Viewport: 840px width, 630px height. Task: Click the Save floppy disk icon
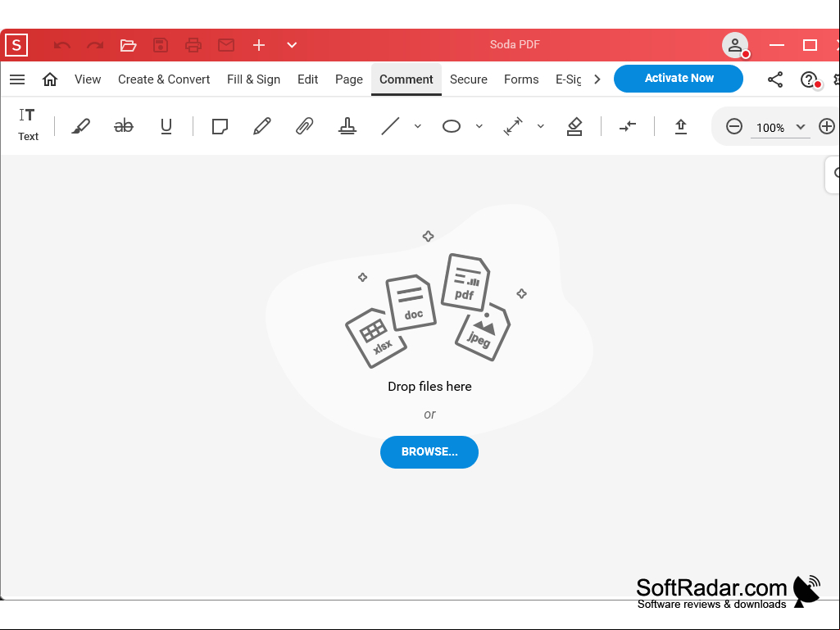tap(161, 45)
